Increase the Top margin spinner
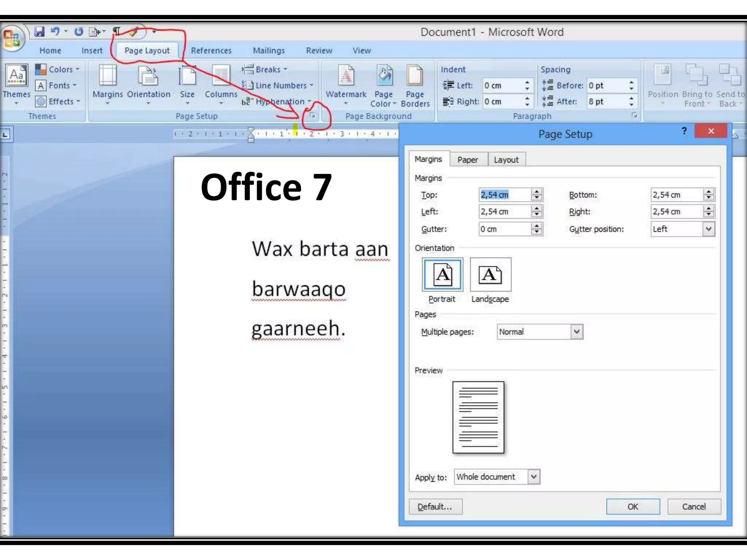 (x=537, y=191)
